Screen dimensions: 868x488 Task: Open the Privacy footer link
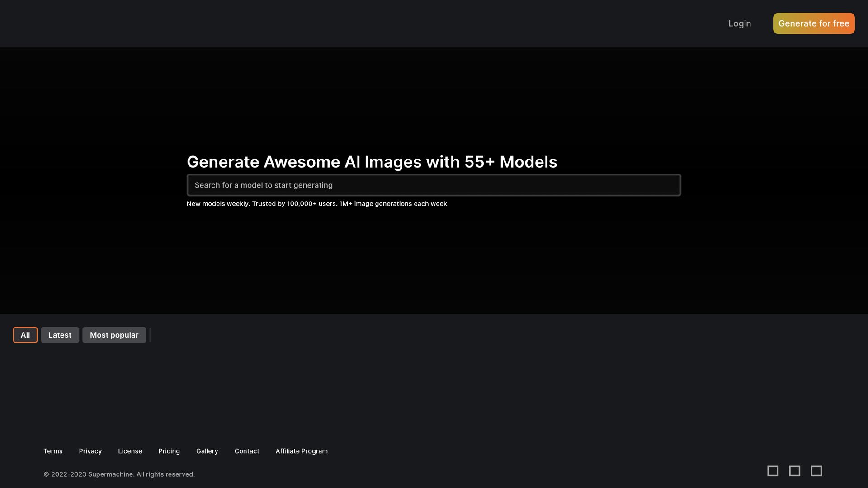90,451
